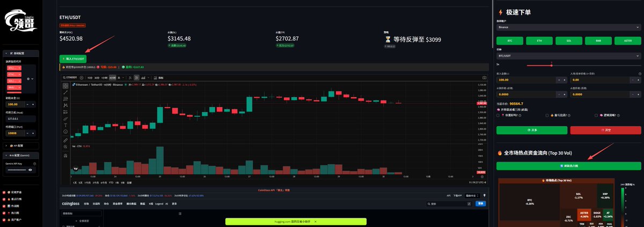
Task: Open the candlestick chart type icon
Action: pos(136,78)
